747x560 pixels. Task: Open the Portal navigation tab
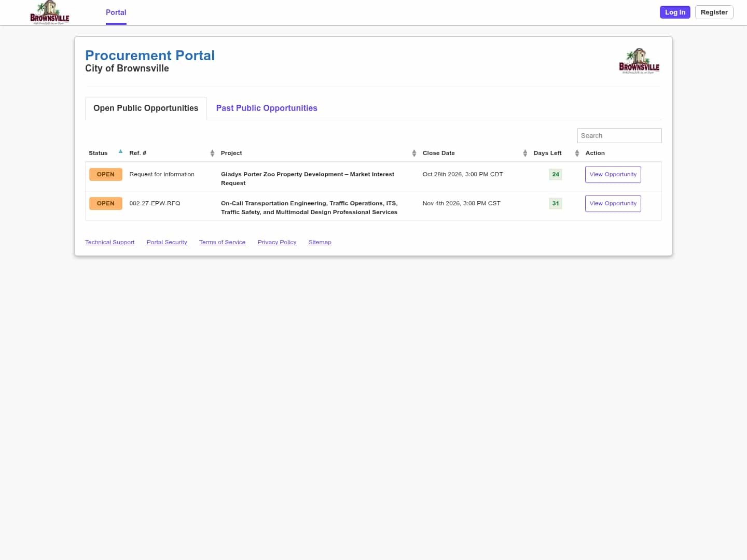116,12
